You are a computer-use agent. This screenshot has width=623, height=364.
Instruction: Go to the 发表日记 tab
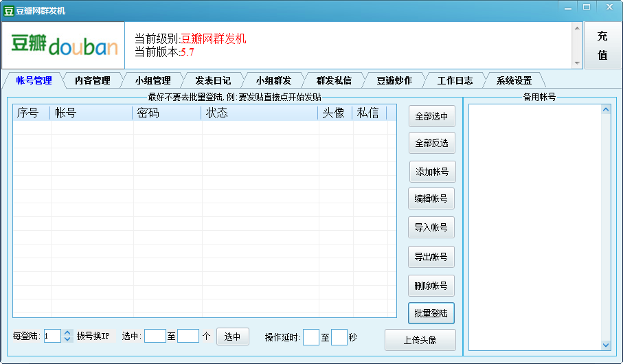pos(213,80)
